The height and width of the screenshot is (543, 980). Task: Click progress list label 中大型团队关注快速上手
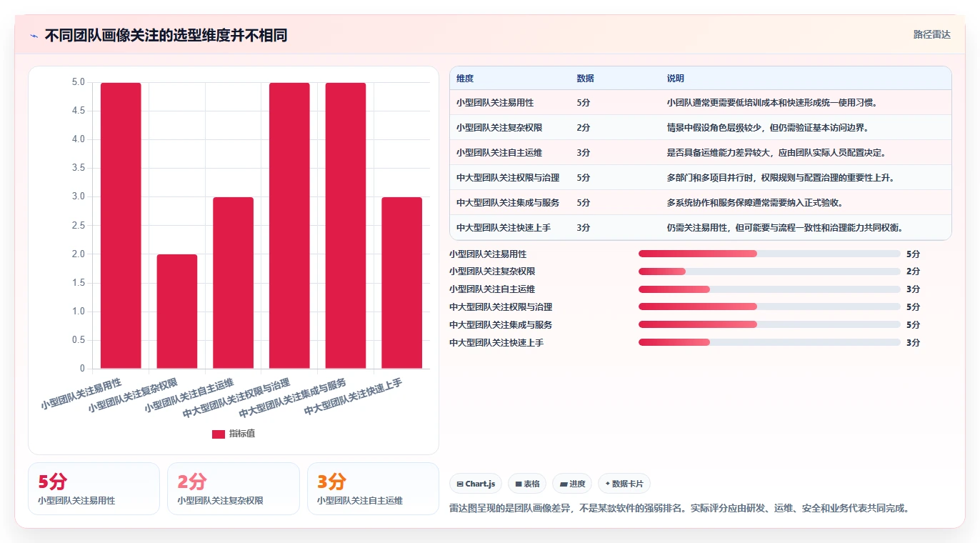(x=496, y=342)
